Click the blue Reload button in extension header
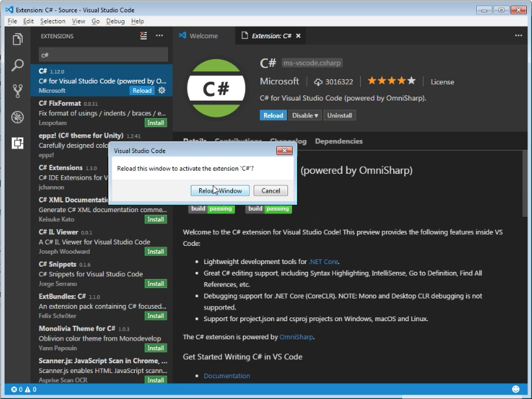532x399 pixels. pyautogui.click(x=273, y=115)
